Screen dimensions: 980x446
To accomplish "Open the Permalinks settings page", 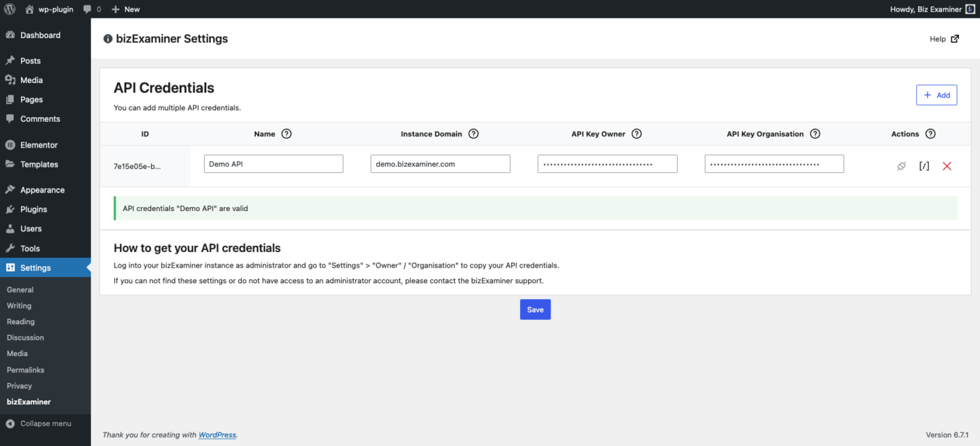I will pyautogui.click(x=27, y=369).
